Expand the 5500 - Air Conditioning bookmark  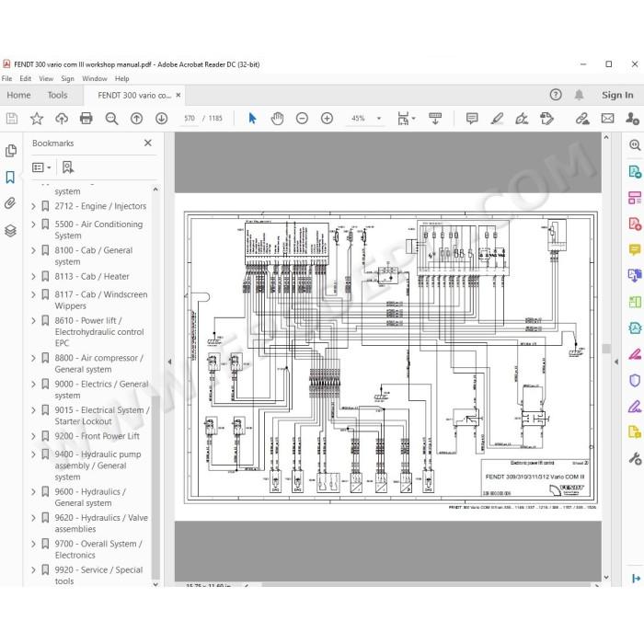(34, 224)
